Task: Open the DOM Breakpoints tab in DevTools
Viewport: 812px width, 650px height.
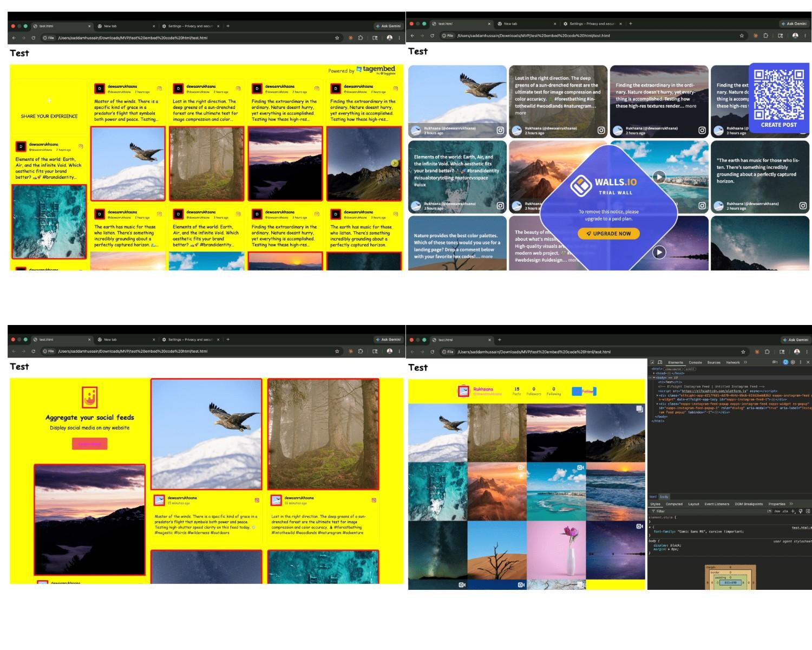Action: pos(749,504)
